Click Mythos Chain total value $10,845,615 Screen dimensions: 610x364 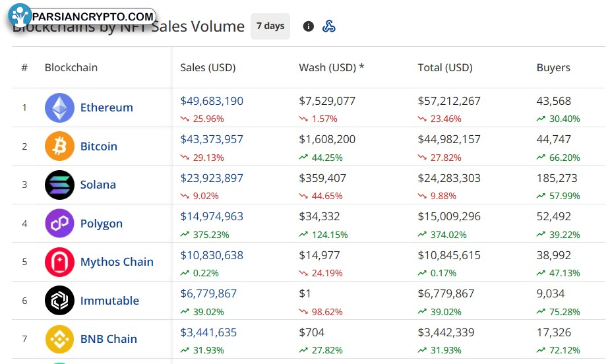[449, 255]
